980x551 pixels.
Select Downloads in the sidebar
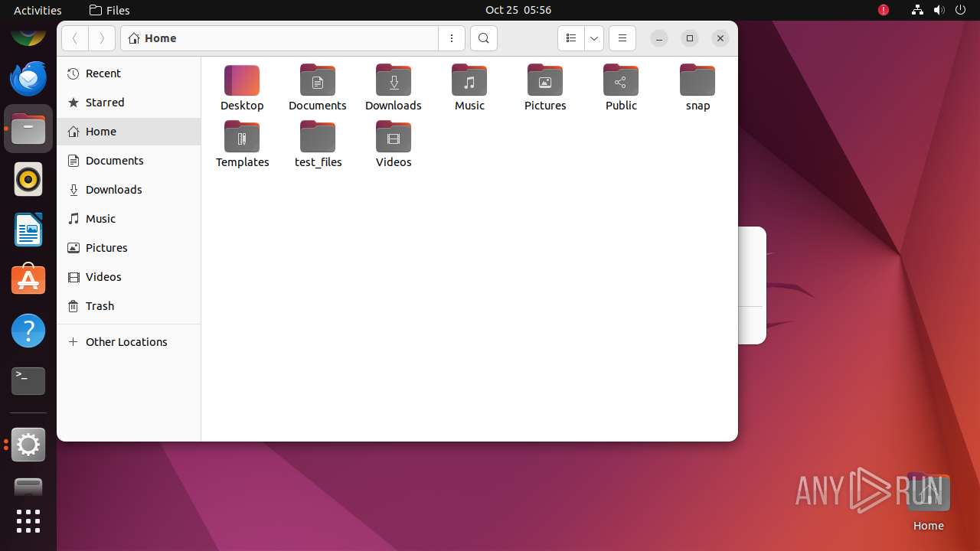tap(129, 190)
